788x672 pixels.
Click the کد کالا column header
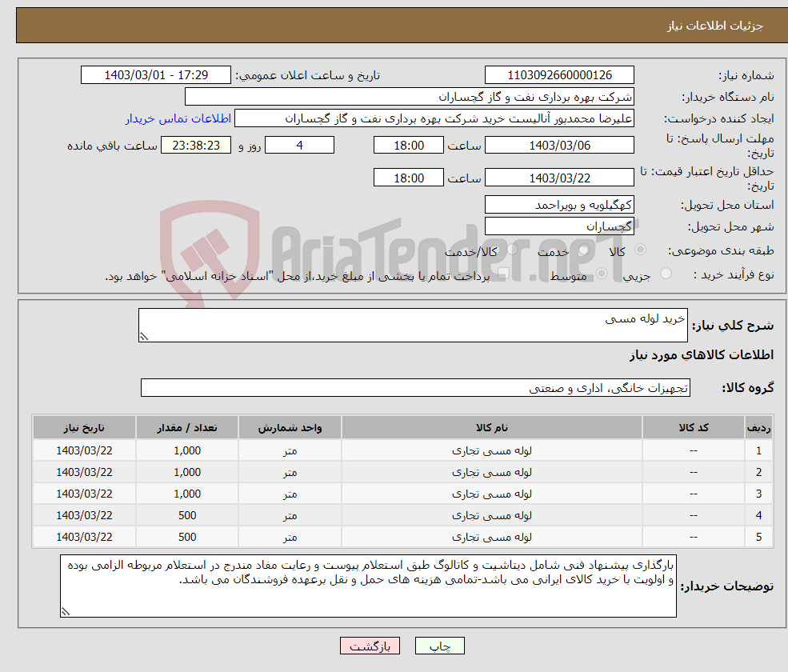point(694,428)
